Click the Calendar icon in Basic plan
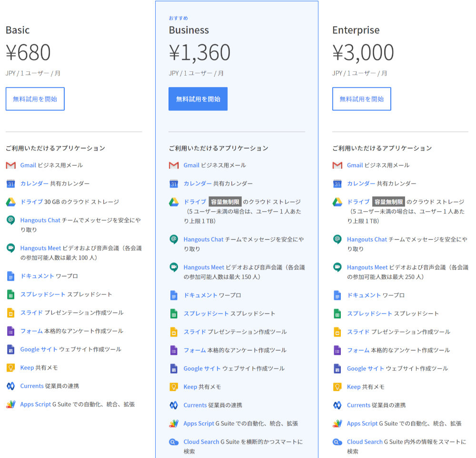Viewport: 476px width, 458px height. tap(10, 184)
